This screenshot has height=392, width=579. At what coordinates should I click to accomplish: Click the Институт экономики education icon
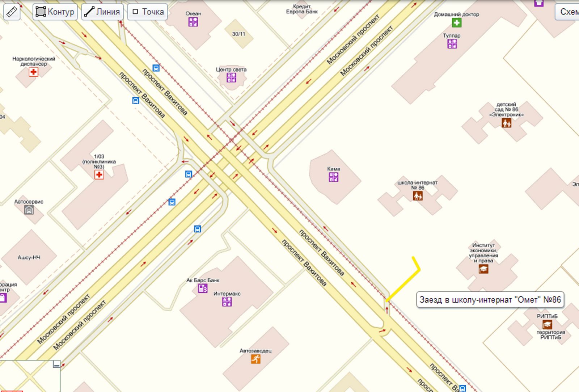point(483,269)
